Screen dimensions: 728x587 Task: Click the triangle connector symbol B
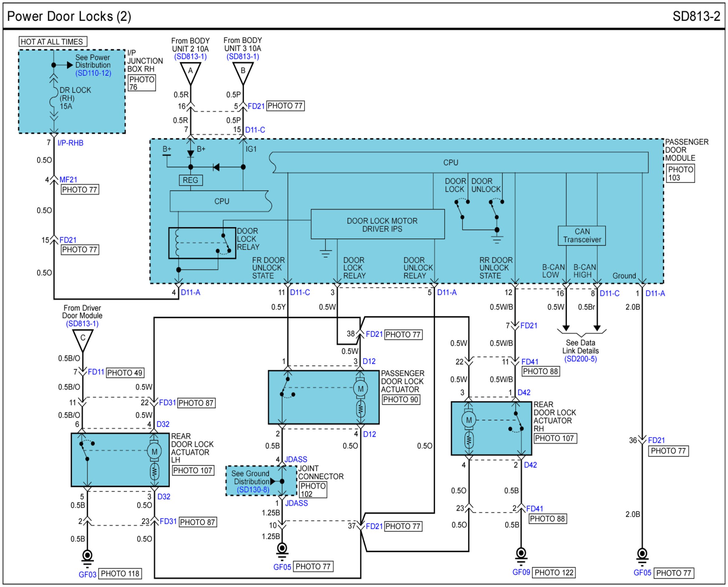tap(243, 72)
